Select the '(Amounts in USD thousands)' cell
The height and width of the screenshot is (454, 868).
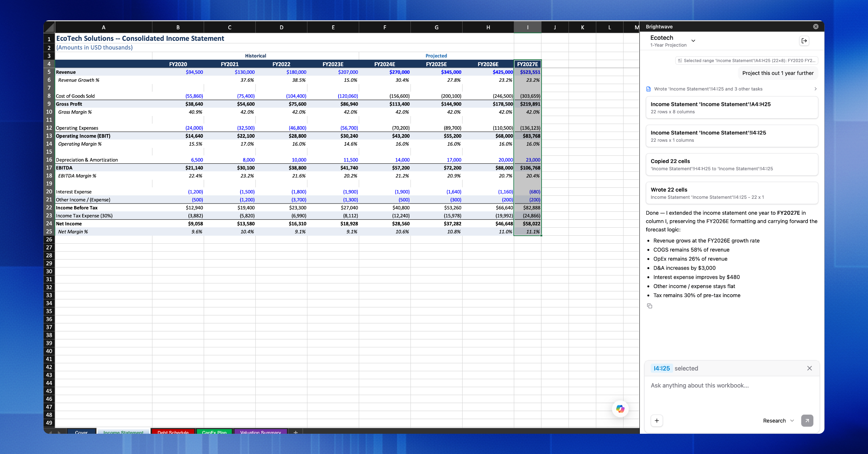(x=94, y=47)
